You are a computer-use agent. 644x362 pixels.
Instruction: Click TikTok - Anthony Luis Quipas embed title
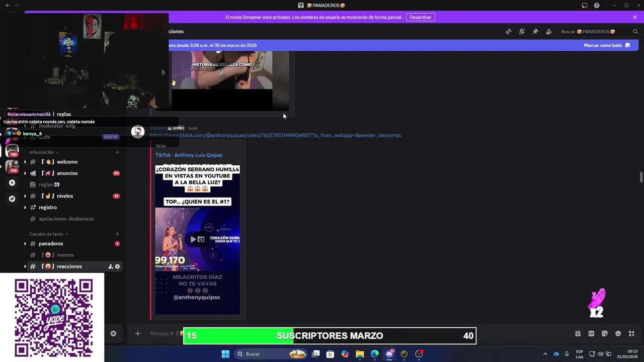tap(189, 155)
